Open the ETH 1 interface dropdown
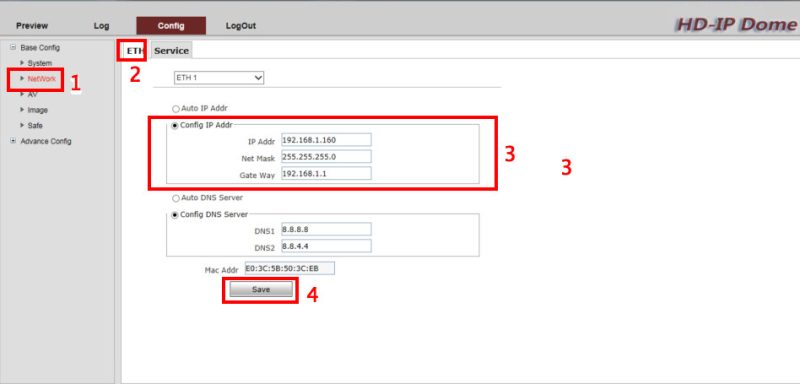 click(x=219, y=78)
